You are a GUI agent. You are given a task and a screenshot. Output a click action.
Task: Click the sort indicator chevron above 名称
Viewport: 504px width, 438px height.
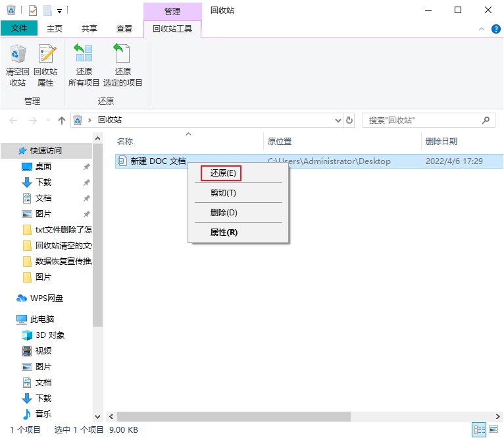point(189,134)
